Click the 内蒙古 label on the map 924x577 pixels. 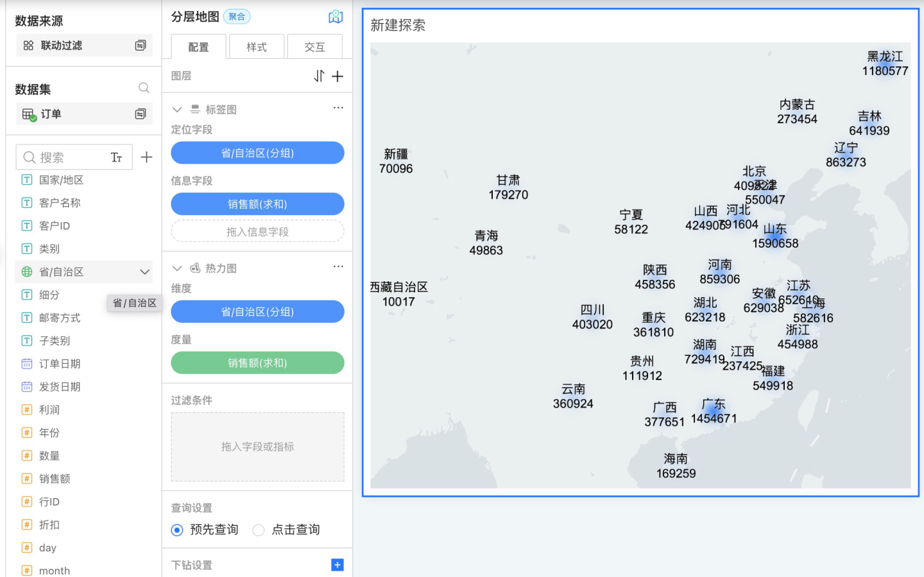point(797,112)
